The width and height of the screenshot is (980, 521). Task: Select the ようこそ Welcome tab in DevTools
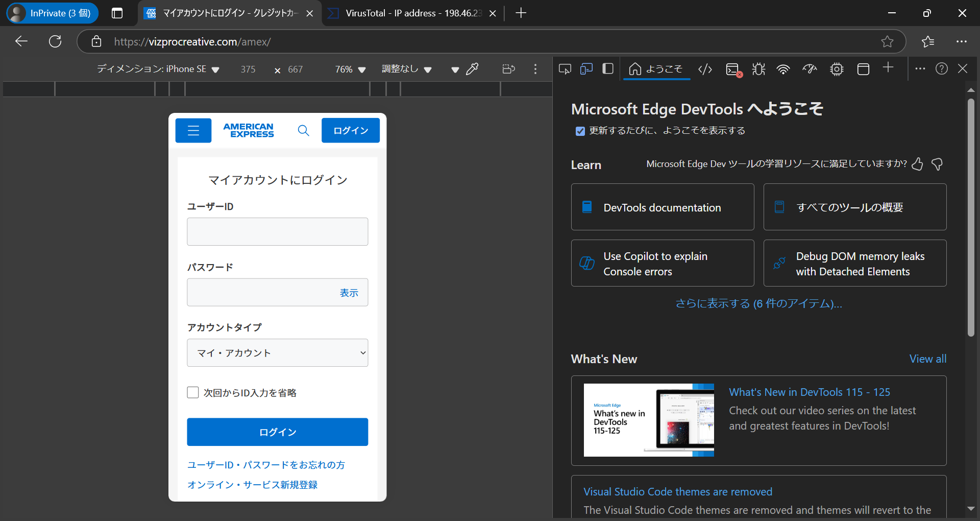pos(656,69)
